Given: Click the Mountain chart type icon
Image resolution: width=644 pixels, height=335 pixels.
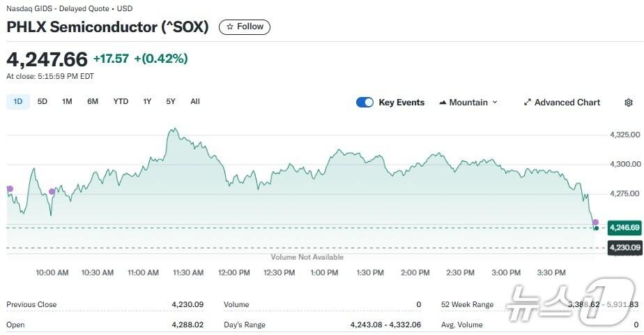Looking at the screenshot, I should [x=443, y=103].
